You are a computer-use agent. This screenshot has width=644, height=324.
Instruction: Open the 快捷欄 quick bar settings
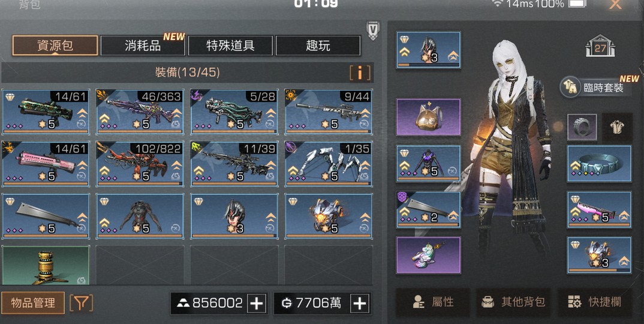pos(595,302)
